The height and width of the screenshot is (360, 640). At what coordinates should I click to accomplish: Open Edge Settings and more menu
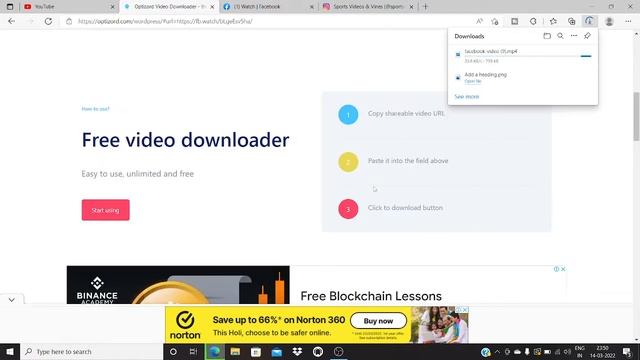(x=628, y=21)
